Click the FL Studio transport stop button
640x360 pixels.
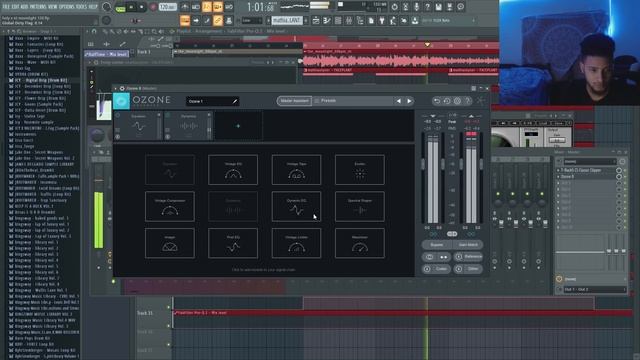tap(142, 7)
